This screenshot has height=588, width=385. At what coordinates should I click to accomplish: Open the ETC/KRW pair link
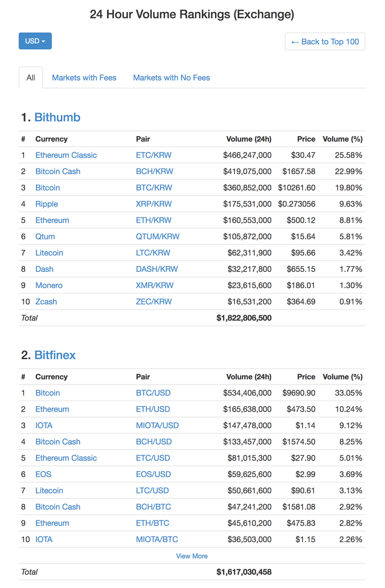coord(154,155)
